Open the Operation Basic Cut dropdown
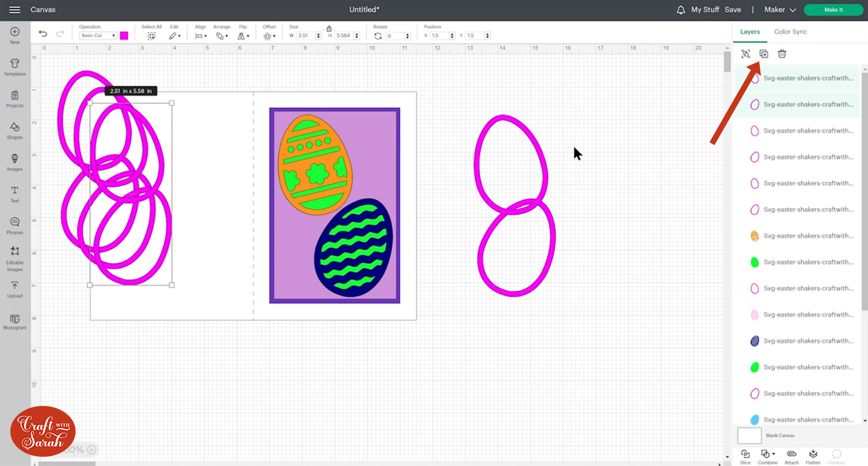Screen dimensions: 868x466 click(98, 36)
